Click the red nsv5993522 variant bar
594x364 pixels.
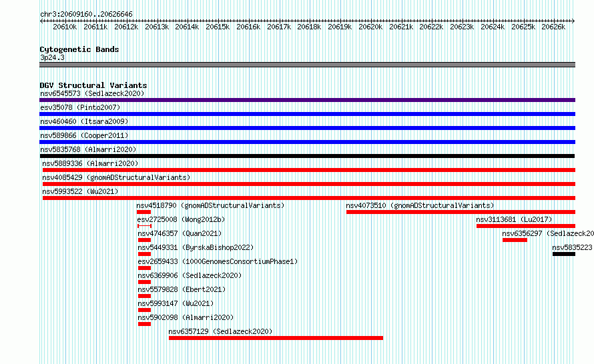click(x=309, y=198)
